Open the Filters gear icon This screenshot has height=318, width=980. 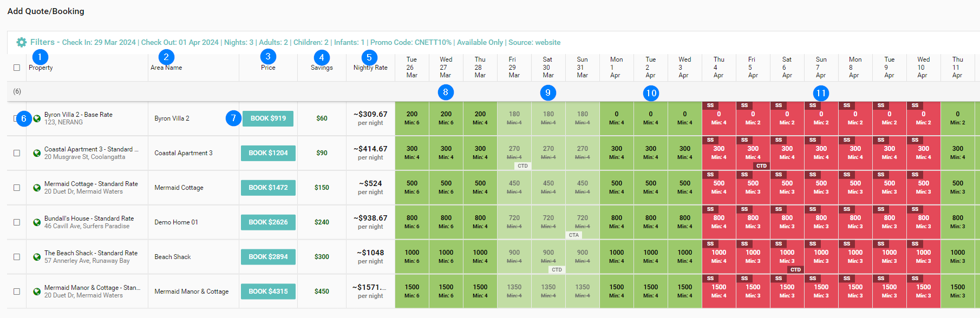click(x=22, y=42)
